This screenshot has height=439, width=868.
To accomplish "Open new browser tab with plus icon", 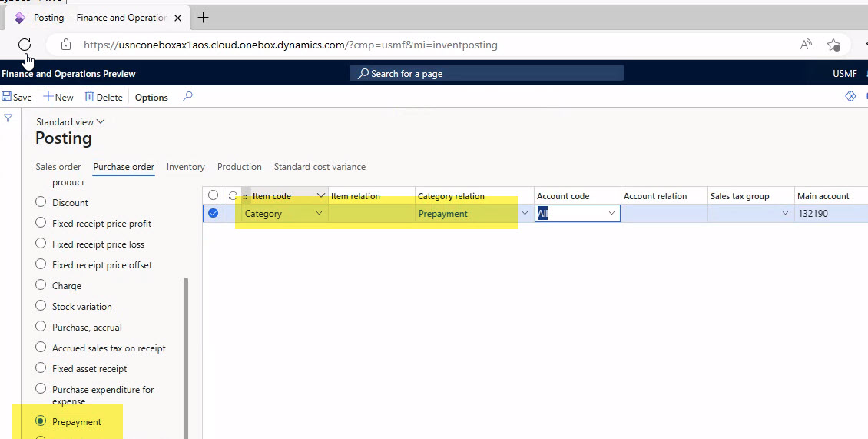I will (203, 18).
